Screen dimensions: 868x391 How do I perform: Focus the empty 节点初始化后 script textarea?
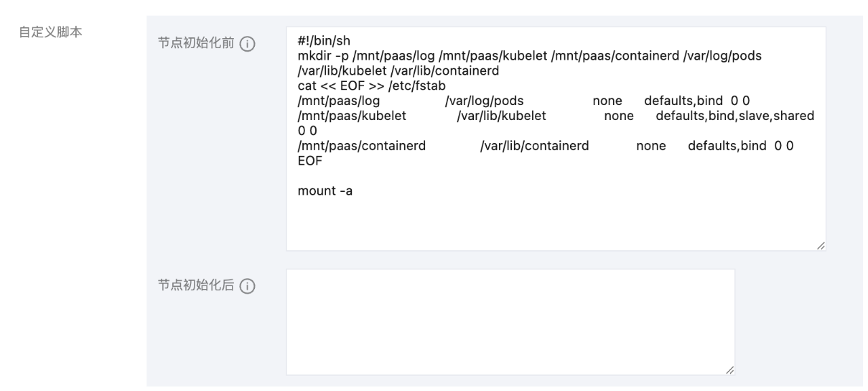coord(510,321)
